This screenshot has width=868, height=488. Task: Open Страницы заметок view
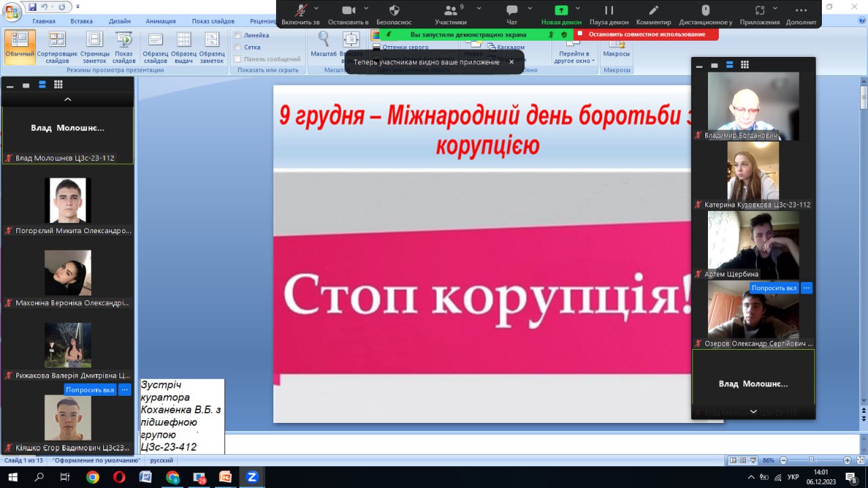(94, 47)
